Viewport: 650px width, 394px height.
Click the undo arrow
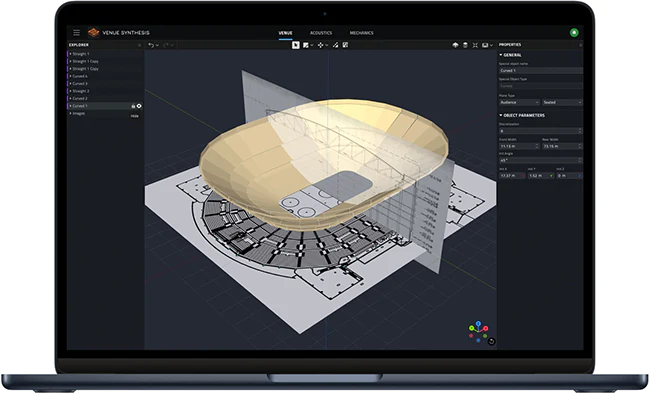click(151, 45)
